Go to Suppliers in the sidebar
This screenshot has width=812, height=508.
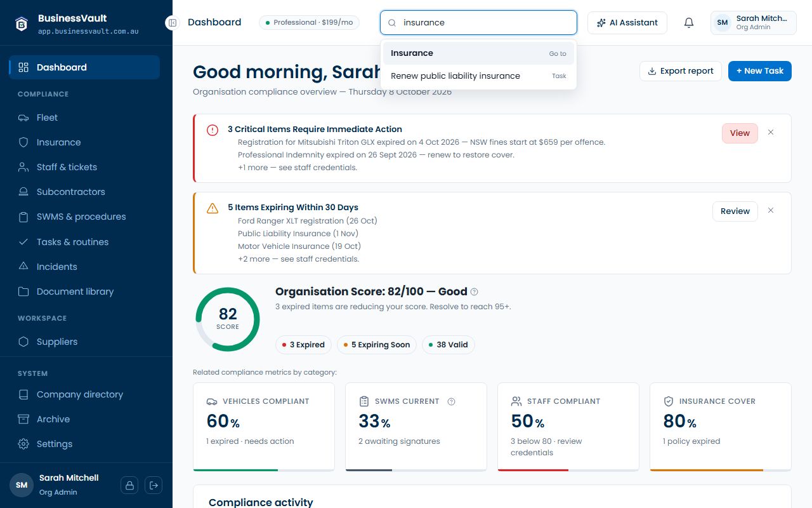coord(84,342)
